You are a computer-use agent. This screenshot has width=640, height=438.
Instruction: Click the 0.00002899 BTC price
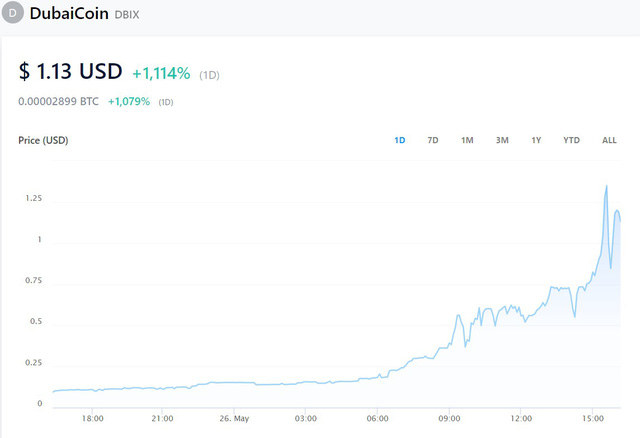pyautogui.click(x=59, y=101)
